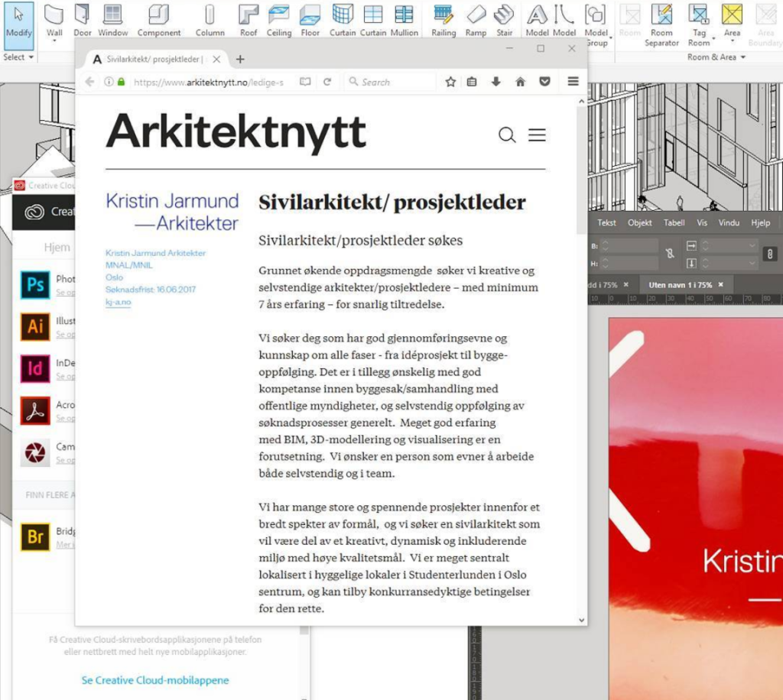Select the Hjem tab in Creative Cloud
The width and height of the screenshot is (783, 700).
coord(57,248)
